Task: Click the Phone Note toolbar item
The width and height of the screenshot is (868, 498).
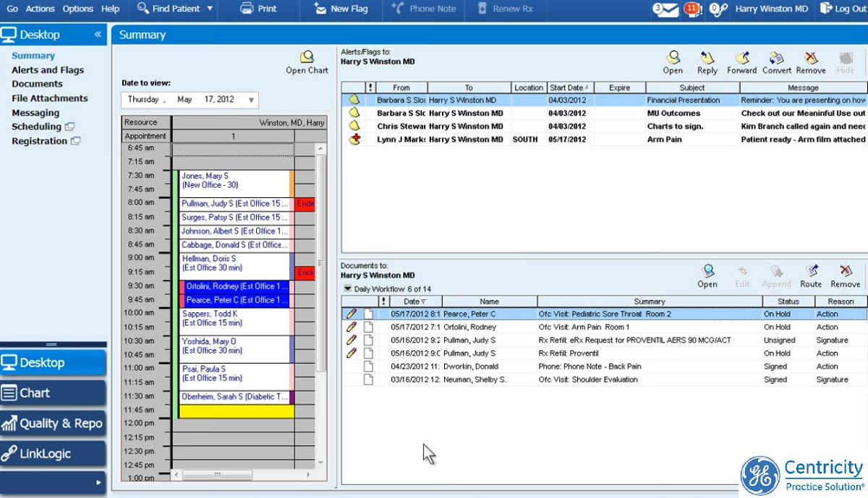Action: pos(423,9)
